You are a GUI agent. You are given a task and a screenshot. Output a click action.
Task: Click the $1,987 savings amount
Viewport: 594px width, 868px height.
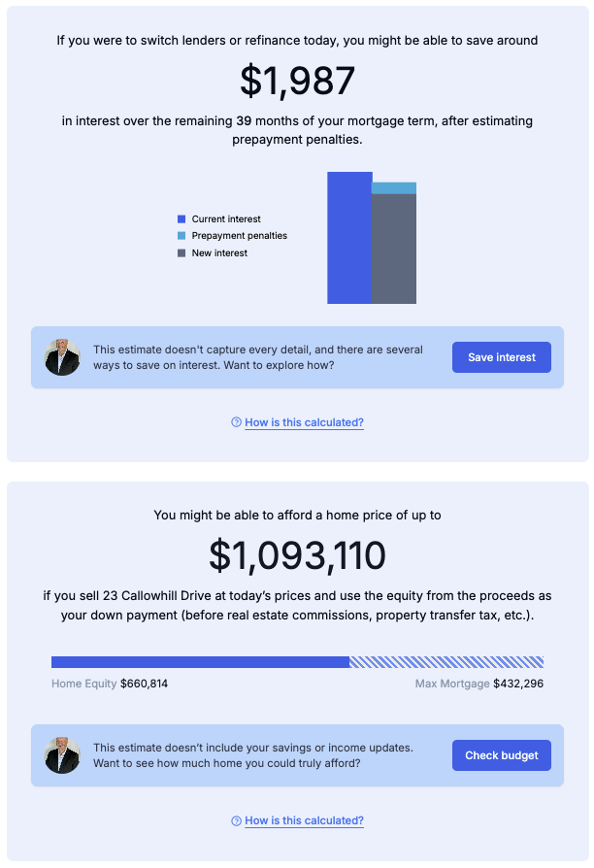pos(297,82)
